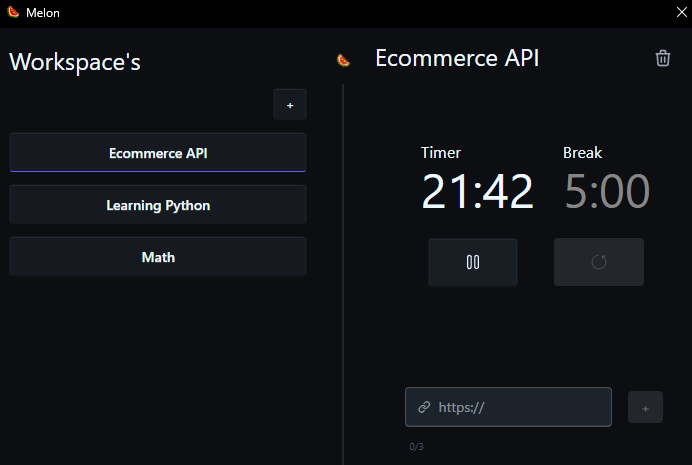Delete workspace using the trash icon
The height and width of the screenshot is (465, 692).
[663, 58]
